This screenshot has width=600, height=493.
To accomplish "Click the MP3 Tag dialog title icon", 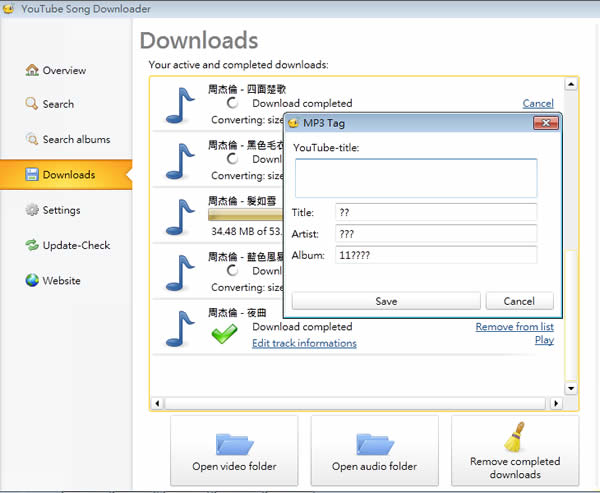I will [x=293, y=123].
